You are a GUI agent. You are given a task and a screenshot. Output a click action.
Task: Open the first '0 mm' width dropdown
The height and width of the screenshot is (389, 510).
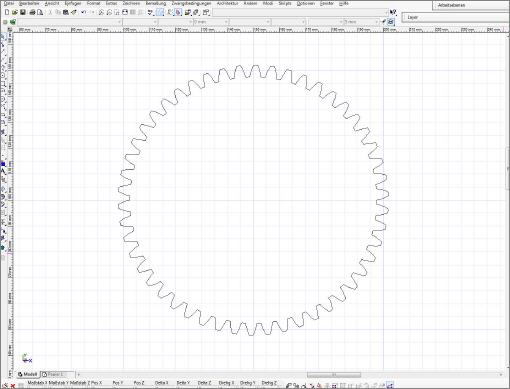211,22
